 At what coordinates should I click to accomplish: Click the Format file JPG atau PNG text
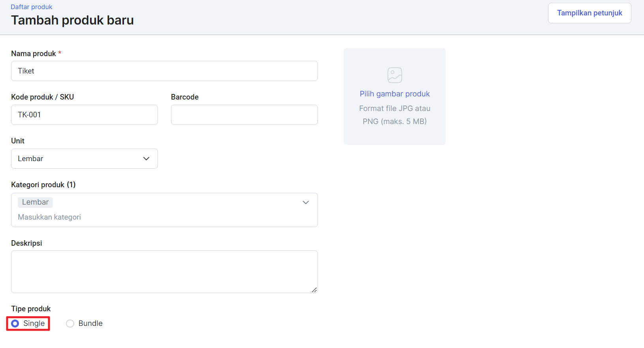[395, 115]
